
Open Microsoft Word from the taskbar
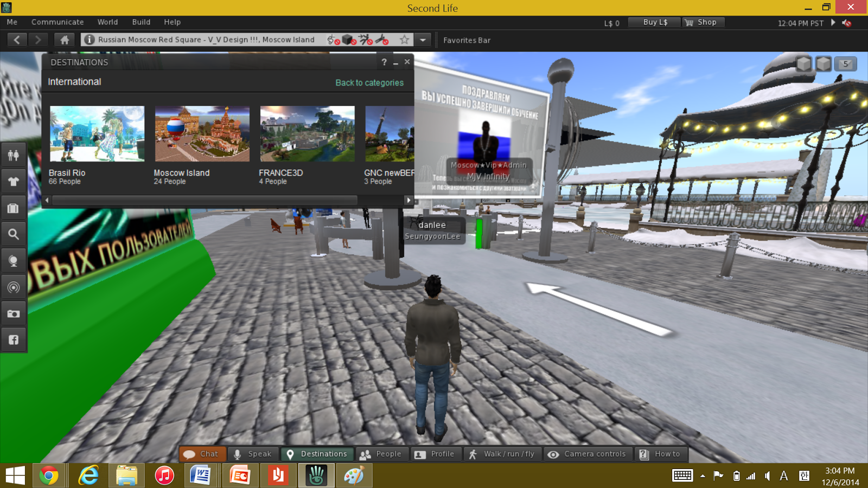(200, 476)
